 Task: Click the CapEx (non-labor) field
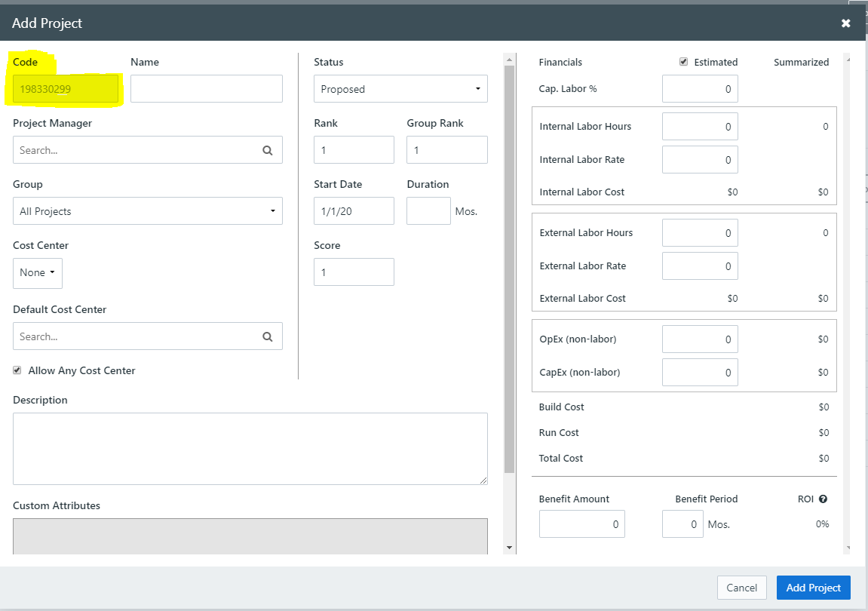(700, 372)
